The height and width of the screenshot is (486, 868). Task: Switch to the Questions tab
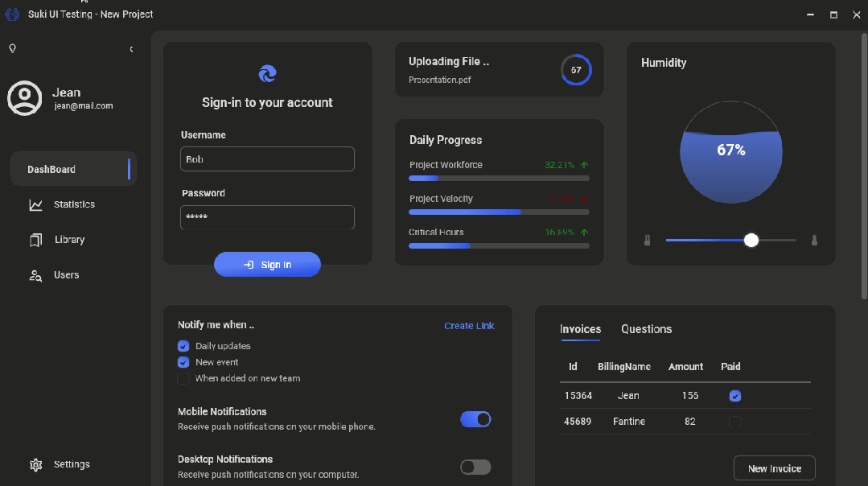pyautogui.click(x=646, y=329)
